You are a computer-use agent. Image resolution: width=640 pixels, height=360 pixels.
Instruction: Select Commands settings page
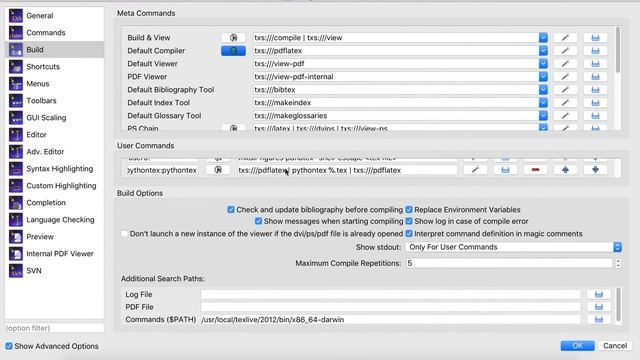point(54,33)
